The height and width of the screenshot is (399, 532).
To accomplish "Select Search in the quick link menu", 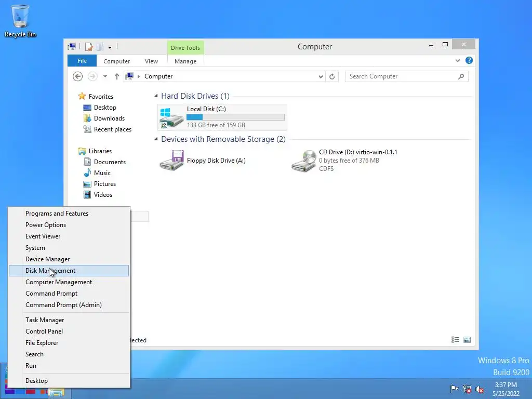I will [69, 354].
